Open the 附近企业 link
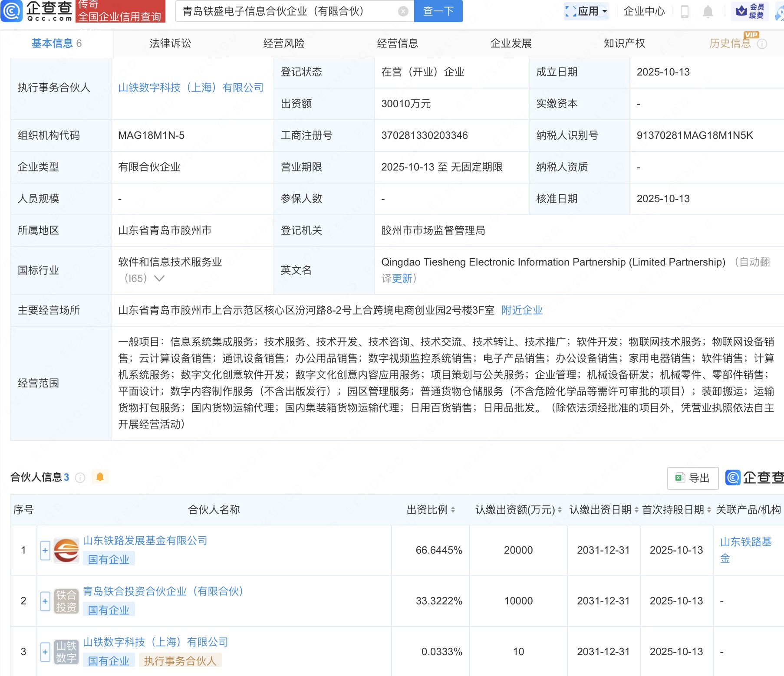784x676 pixels. coord(522,310)
